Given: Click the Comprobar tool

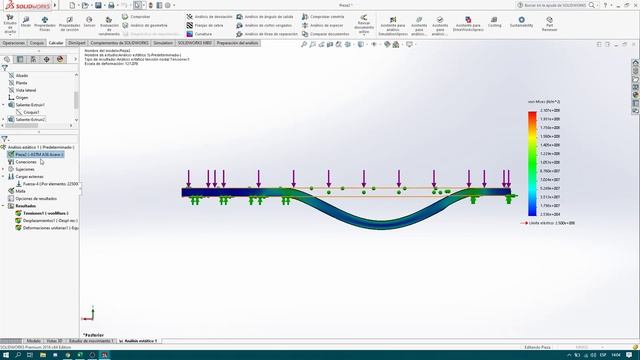Looking at the screenshot, I should click(x=136, y=17).
